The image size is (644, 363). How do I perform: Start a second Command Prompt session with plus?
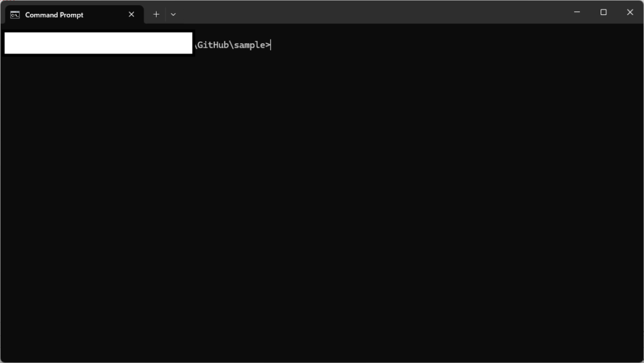point(156,14)
